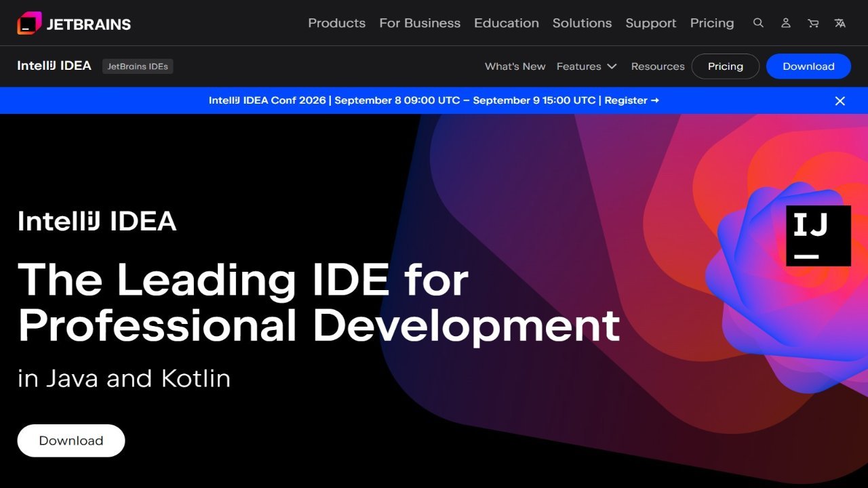This screenshot has width=868, height=488.
Task: Open the shopping cart icon
Action: pos(812,23)
